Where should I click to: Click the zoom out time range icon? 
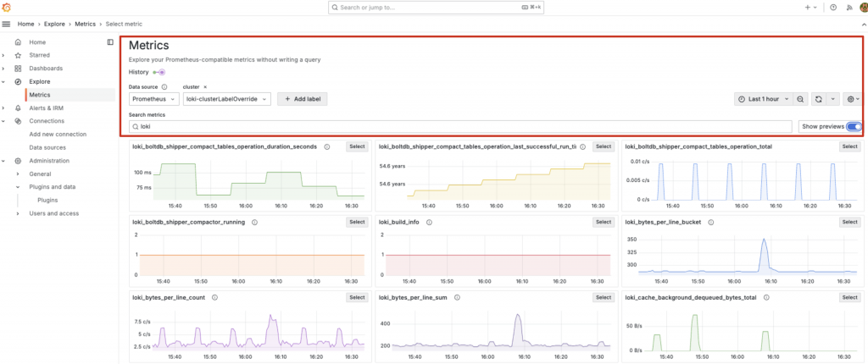(x=800, y=99)
